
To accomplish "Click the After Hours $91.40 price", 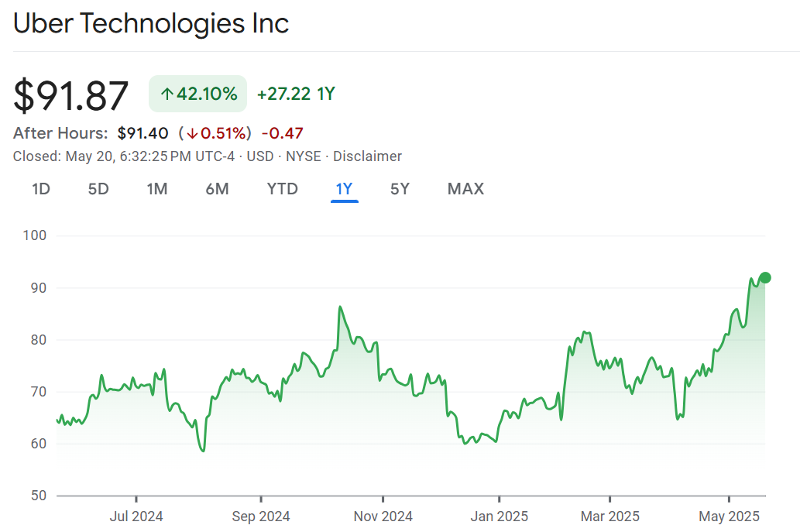I will [x=142, y=133].
